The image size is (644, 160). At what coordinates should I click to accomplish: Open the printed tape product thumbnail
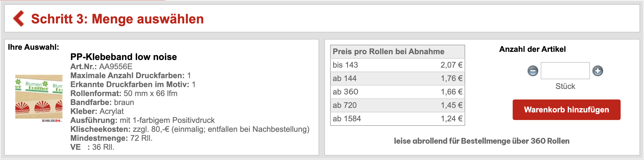pyautogui.click(x=39, y=98)
